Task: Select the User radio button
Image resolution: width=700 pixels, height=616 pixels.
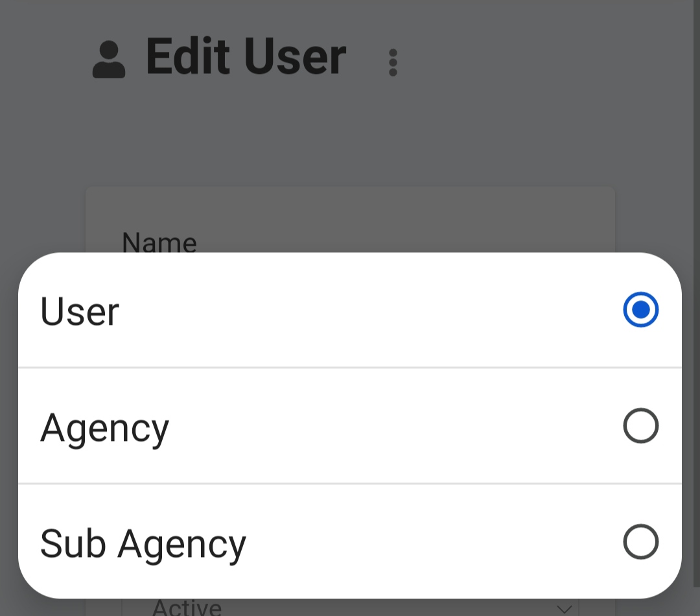Action: [640, 310]
